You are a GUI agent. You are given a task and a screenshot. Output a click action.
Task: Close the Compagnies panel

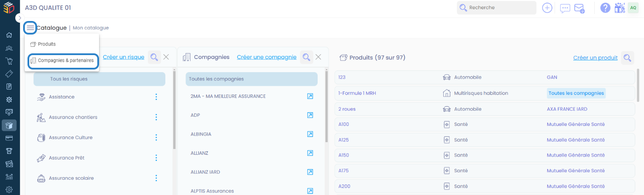coord(318,57)
